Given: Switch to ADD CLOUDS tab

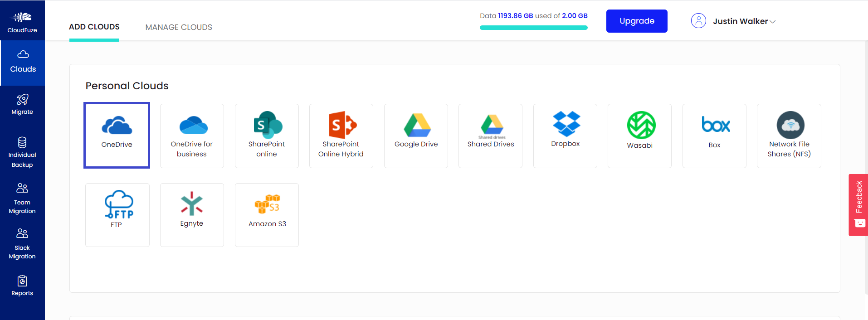Looking at the screenshot, I should 94,27.
